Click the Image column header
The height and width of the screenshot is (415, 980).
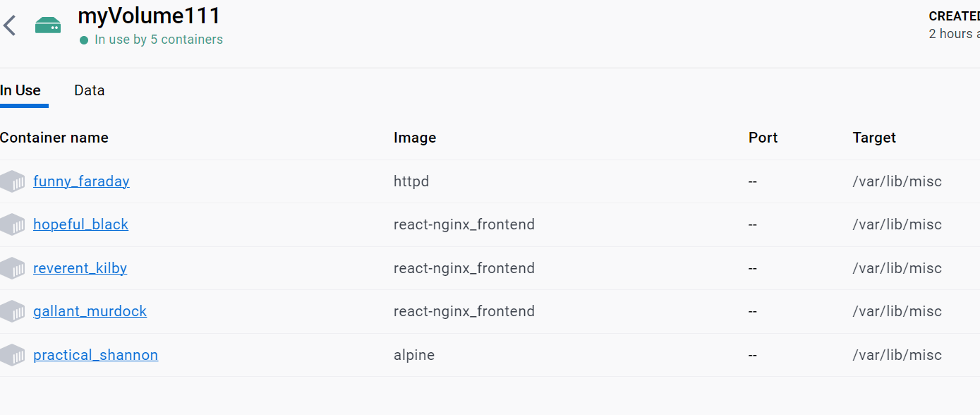pyautogui.click(x=415, y=138)
